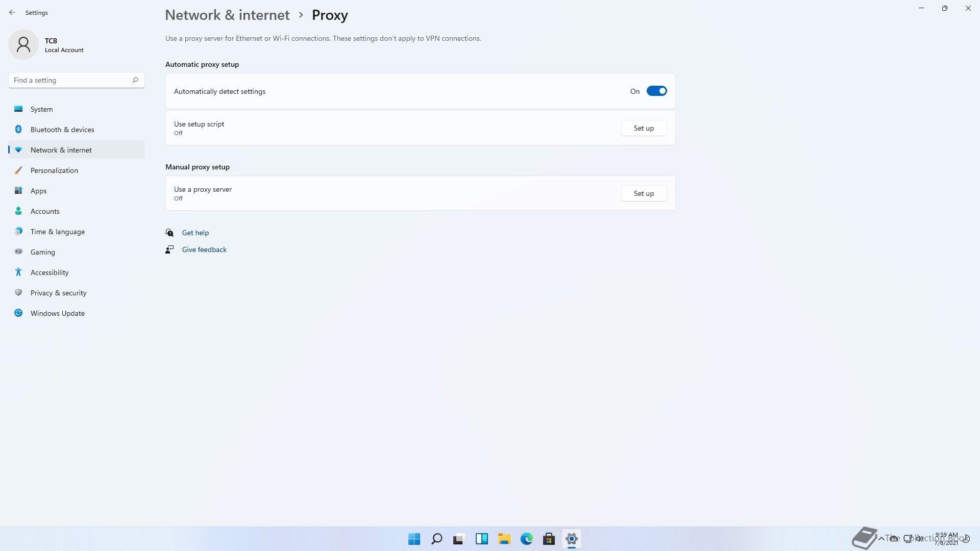Open the Get help link
980x551 pixels.
[195, 233]
